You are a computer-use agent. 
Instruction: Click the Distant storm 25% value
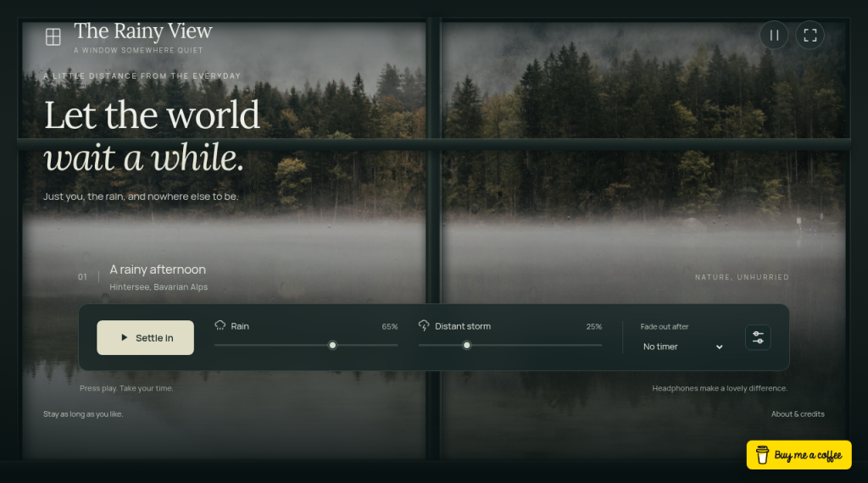point(594,326)
